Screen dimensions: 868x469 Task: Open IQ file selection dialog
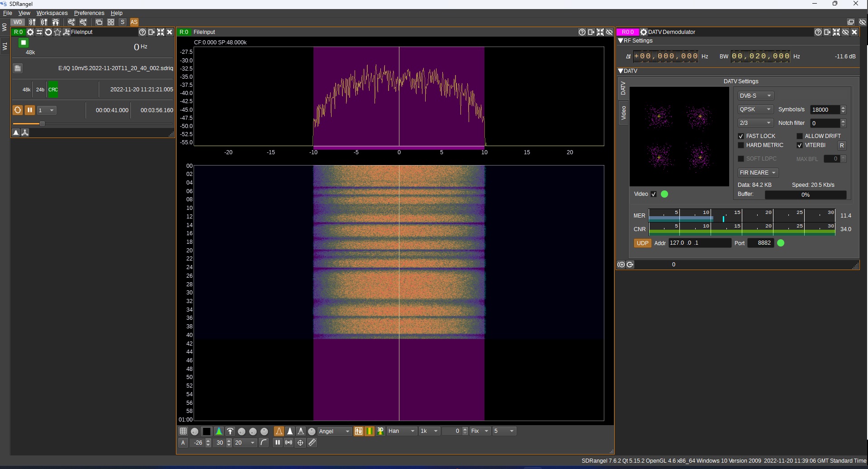18,68
